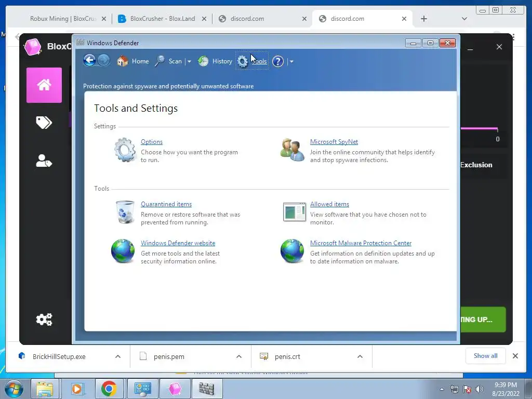Viewport: 532px width, 399px height.
Task: Click the Quarantined items recycle bin icon
Action: coord(125,212)
